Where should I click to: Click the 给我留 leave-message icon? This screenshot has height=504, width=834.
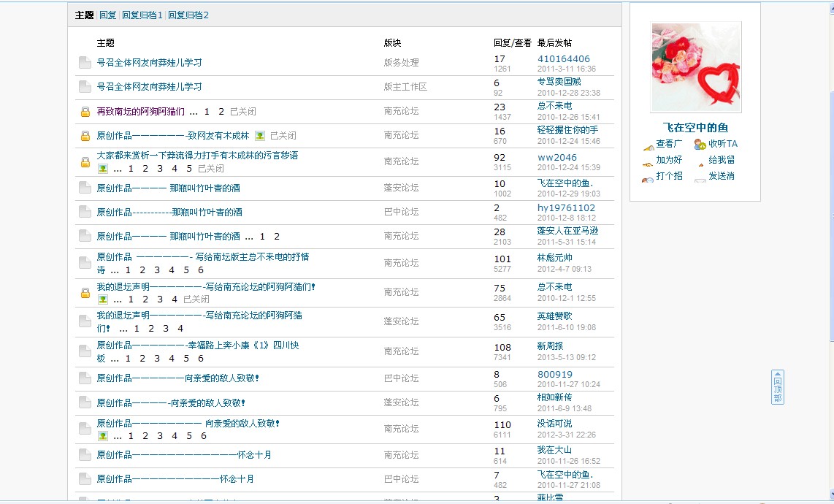(700, 161)
